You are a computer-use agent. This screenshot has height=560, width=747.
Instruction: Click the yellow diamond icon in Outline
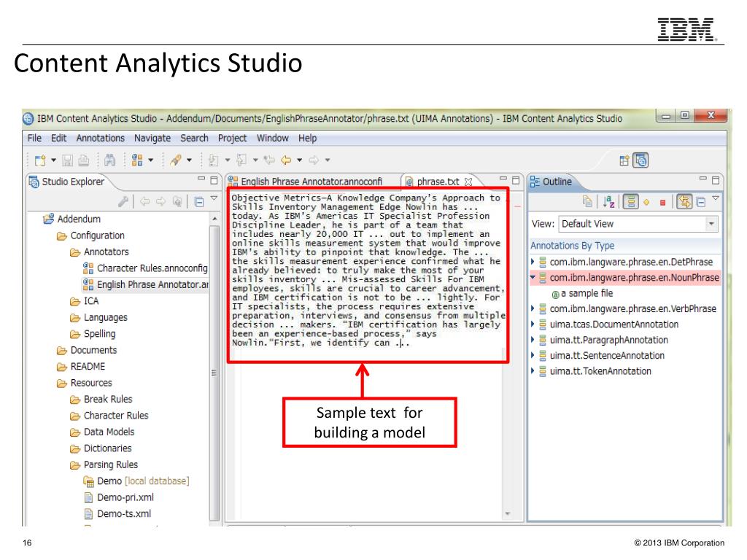point(646,203)
